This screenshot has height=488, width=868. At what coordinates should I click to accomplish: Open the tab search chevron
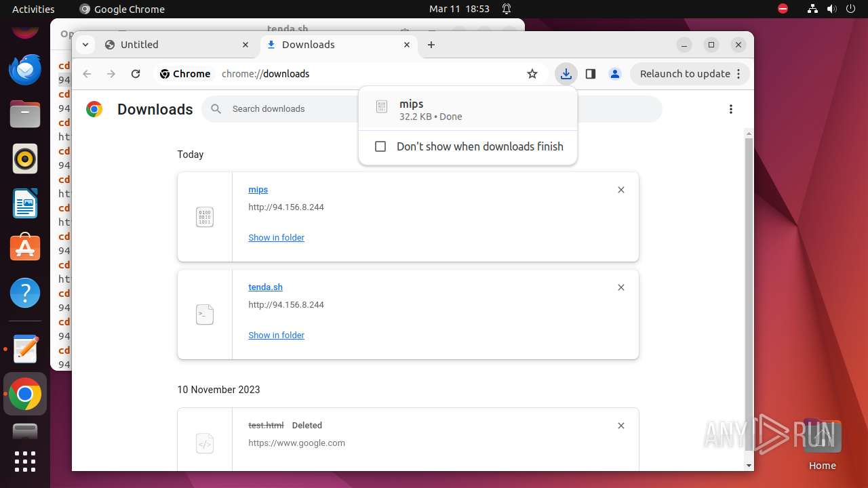(85, 45)
